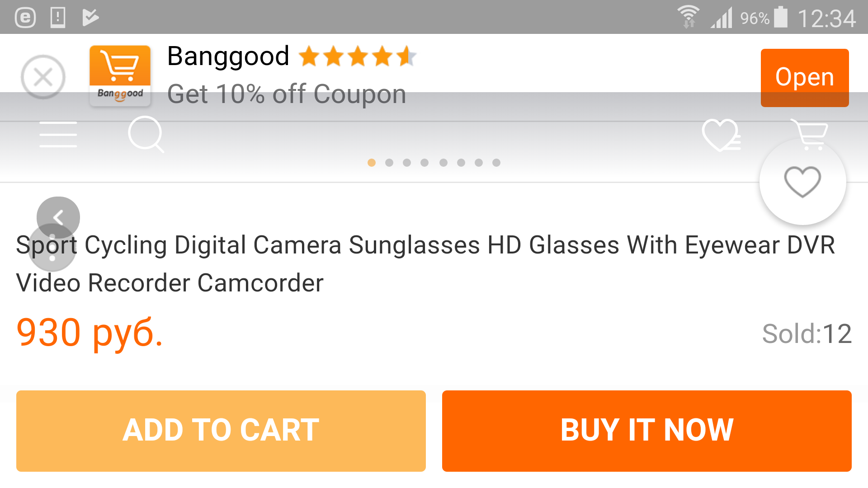Image resolution: width=868 pixels, height=488 pixels.
Task: Jump to the last carousel dot
Action: [x=496, y=163]
